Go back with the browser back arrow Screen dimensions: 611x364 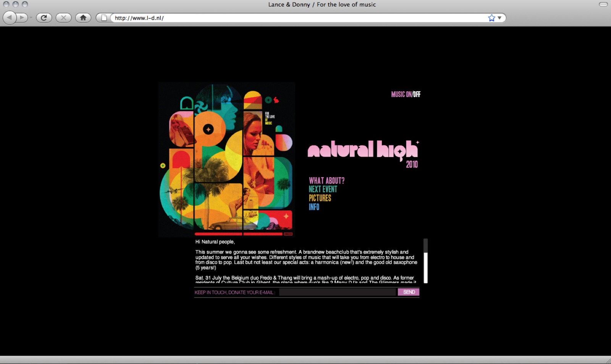(9, 18)
